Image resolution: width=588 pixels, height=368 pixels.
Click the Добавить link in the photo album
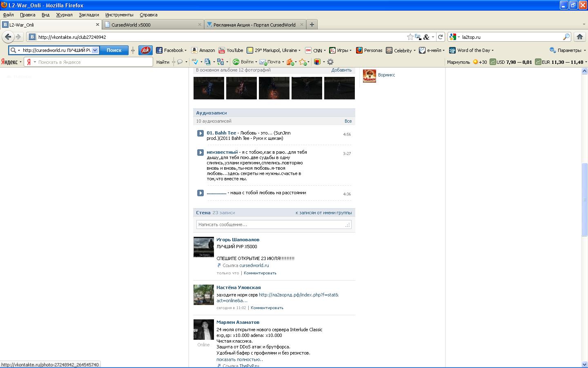tap(341, 70)
